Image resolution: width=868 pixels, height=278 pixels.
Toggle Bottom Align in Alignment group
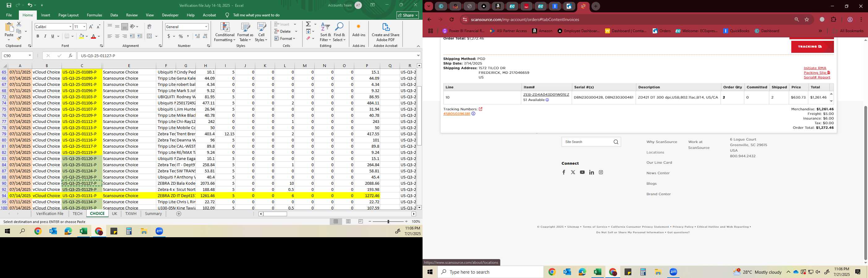pos(125,27)
